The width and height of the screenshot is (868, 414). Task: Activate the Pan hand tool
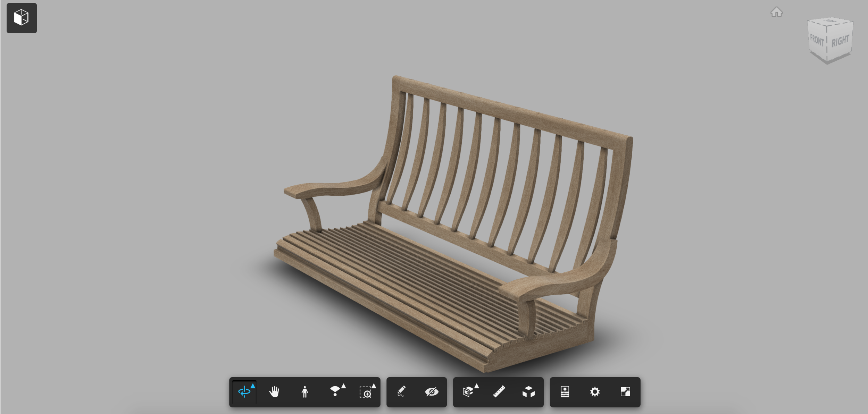274,392
